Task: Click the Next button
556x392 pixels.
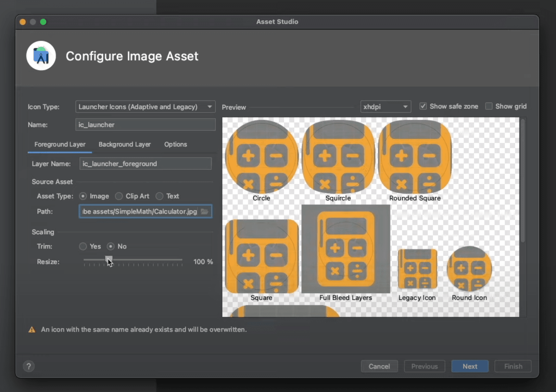Action: (x=469, y=366)
